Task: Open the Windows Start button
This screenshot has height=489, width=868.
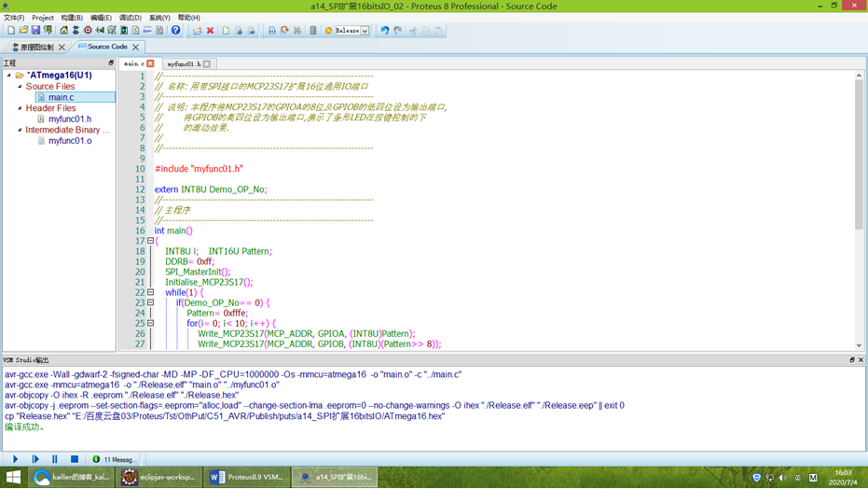Action: (13, 477)
